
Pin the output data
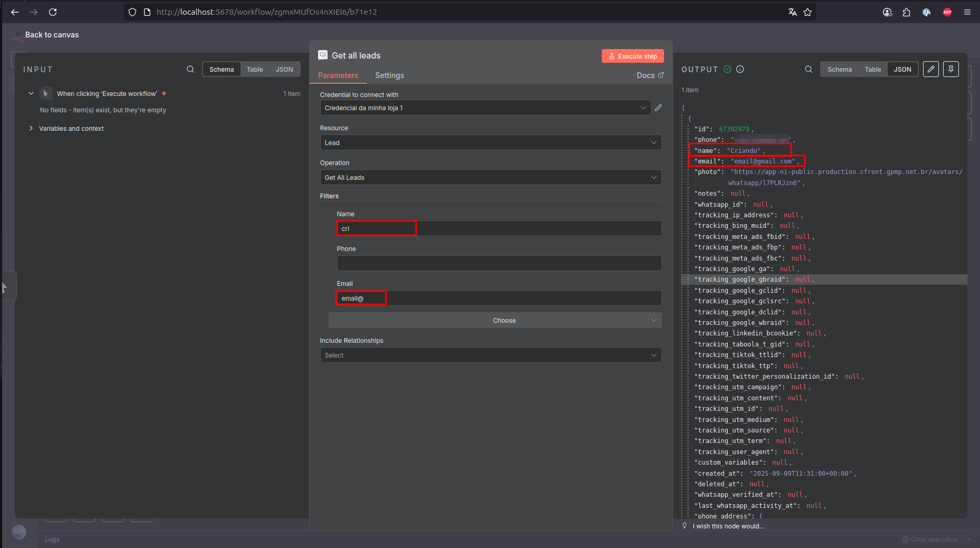[951, 69]
